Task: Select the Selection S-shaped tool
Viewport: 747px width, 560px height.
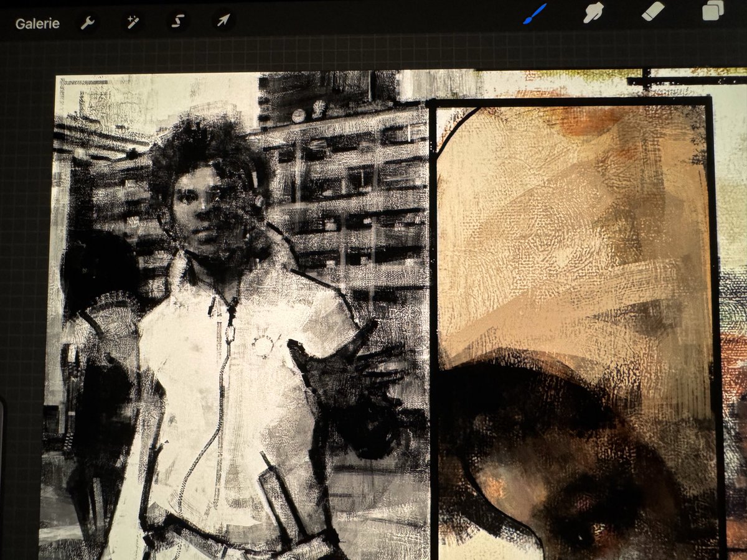Action: point(177,22)
